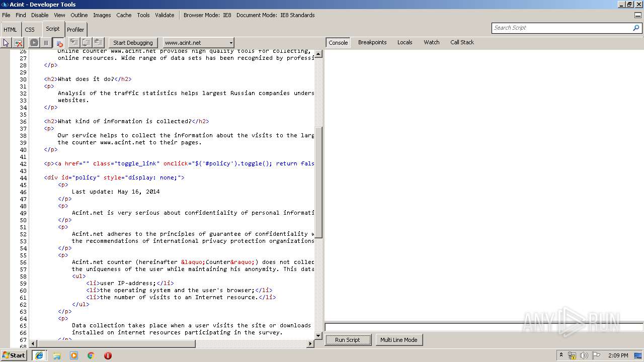Click the 'What does it do?' h2 line
This screenshot has width=644, height=362.
tap(88, 79)
